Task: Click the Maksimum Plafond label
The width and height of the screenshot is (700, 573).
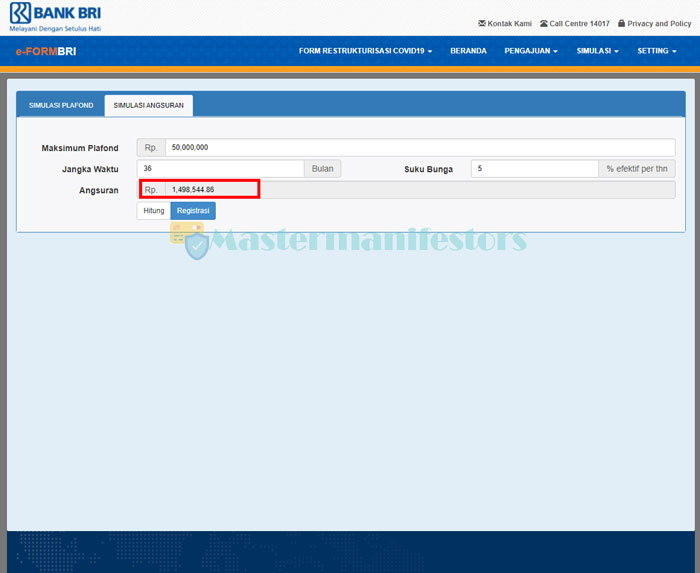Action: (80, 148)
